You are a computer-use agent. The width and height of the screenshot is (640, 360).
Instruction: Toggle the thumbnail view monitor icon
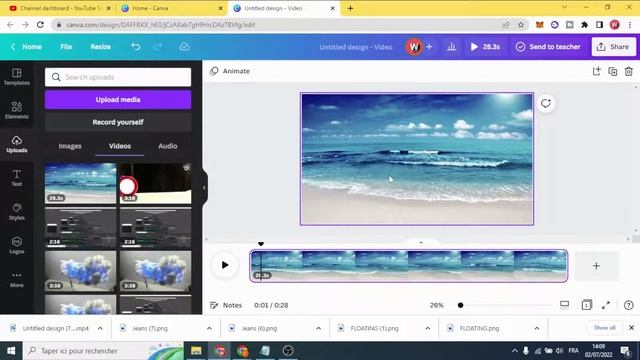pyautogui.click(x=564, y=304)
